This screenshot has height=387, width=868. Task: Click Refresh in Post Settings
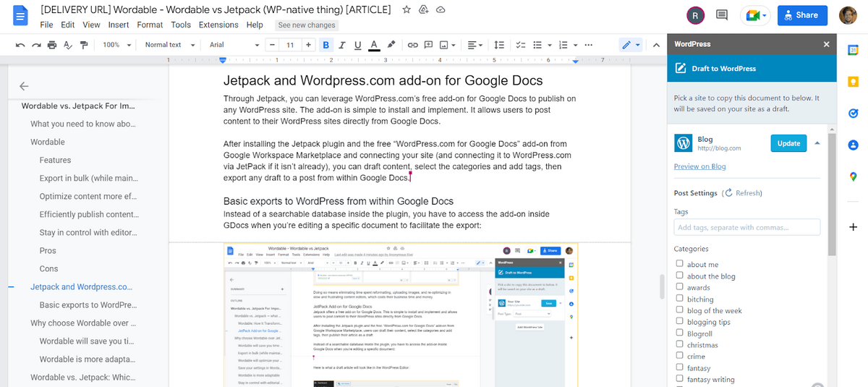(x=743, y=193)
